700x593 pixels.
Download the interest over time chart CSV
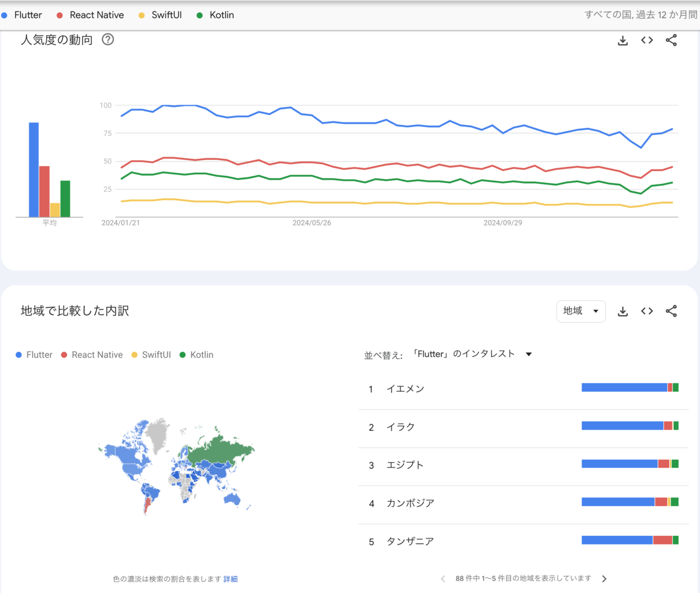[x=623, y=40]
